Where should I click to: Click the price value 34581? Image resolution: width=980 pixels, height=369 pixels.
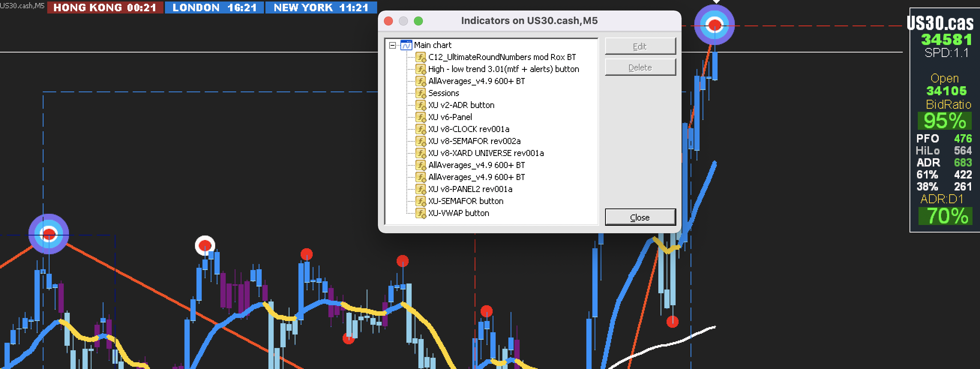[946, 40]
